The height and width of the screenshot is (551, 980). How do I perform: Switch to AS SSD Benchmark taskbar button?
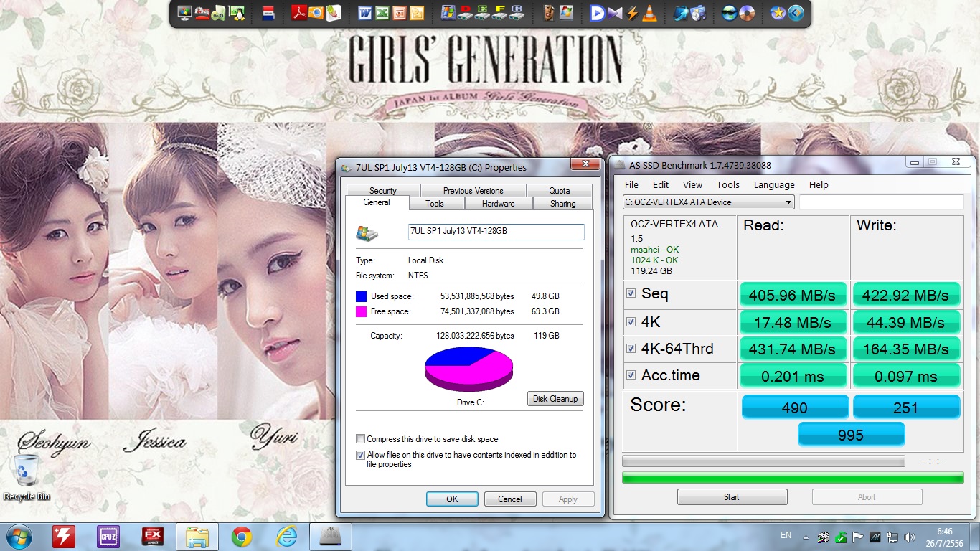(x=331, y=537)
